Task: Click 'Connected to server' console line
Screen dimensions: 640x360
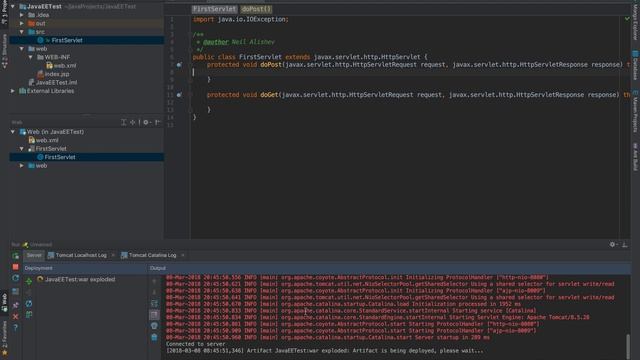Action: pyautogui.click(x=196, y=344)
